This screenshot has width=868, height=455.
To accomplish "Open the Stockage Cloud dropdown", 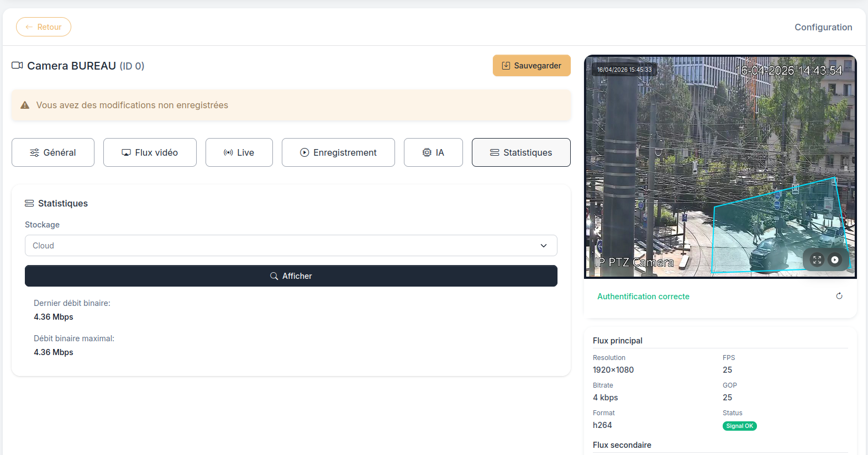I will (291, 246).
